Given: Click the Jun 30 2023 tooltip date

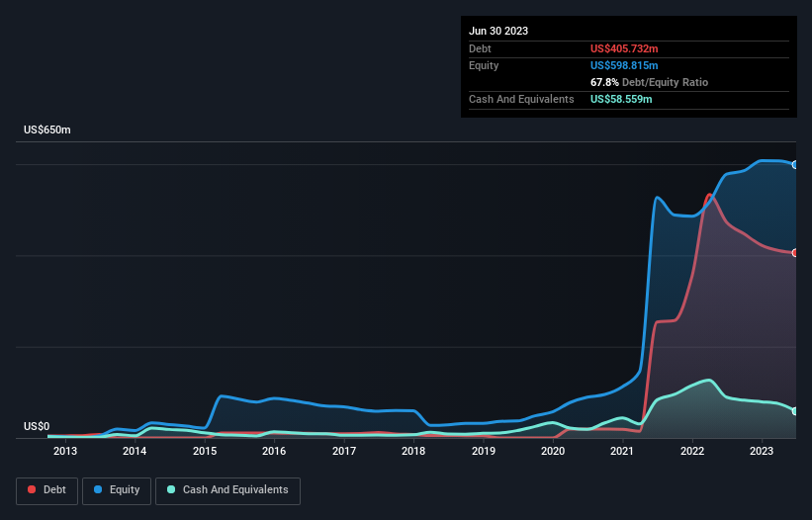Looking at the screenshot, I should coord(498,31).
